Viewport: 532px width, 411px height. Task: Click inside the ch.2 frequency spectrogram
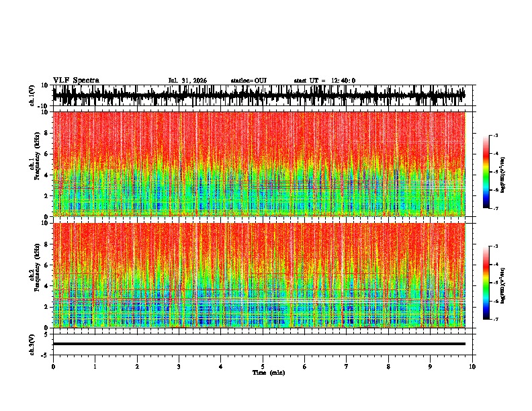[x=259, y=275]
